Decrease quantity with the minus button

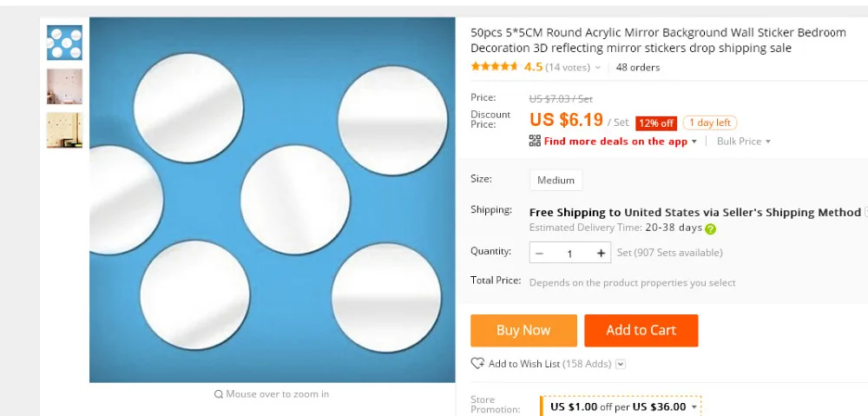[540, 253]
